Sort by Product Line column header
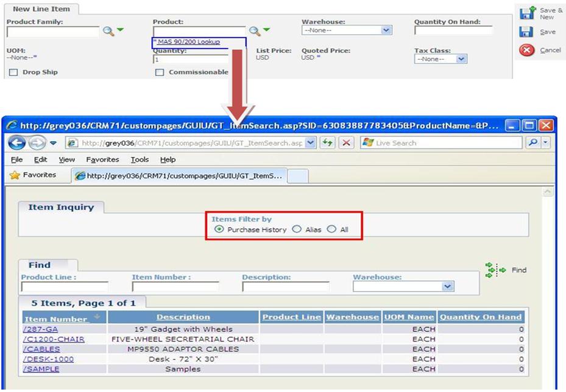Screen dimensions: 566x392 pyautogui.click(x=292, y=317)
